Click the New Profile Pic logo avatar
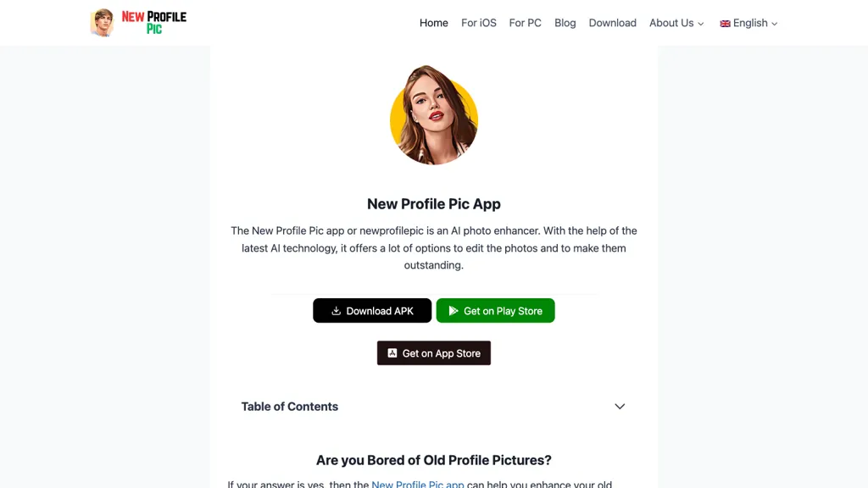This screenshot has width=868, height=488. 102,23
